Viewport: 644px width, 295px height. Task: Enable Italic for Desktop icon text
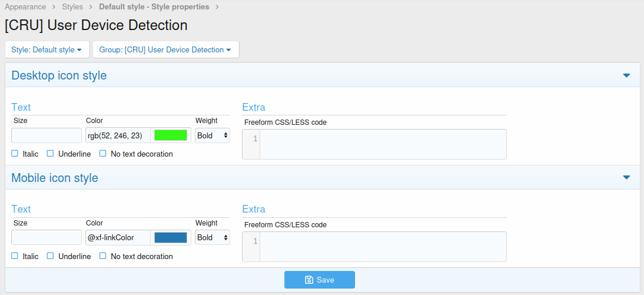pos(15,154)
